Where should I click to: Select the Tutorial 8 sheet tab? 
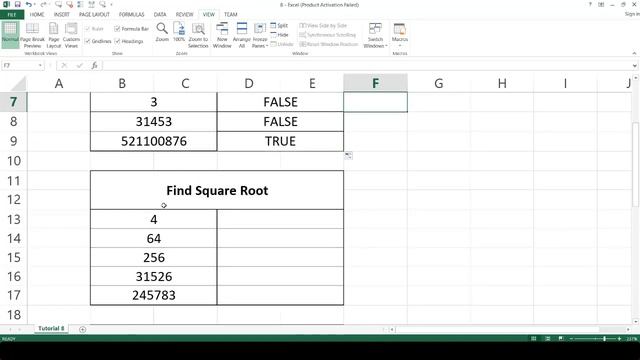[x=51, y=329]
